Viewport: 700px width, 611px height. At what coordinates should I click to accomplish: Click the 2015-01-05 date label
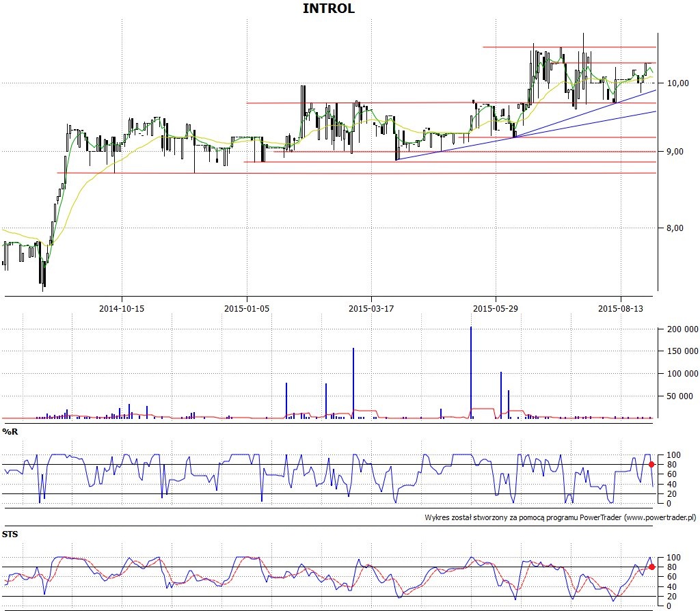(x=247, y=308)
